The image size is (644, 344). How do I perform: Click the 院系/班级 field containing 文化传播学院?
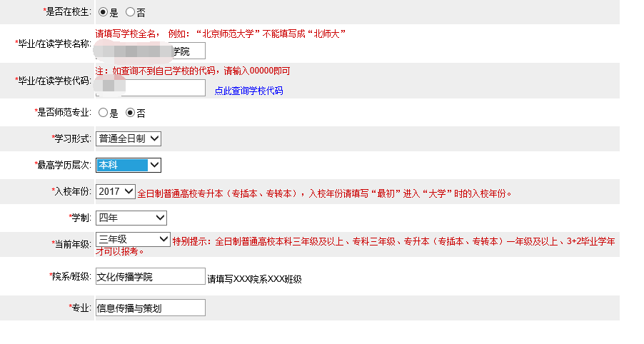151,276
